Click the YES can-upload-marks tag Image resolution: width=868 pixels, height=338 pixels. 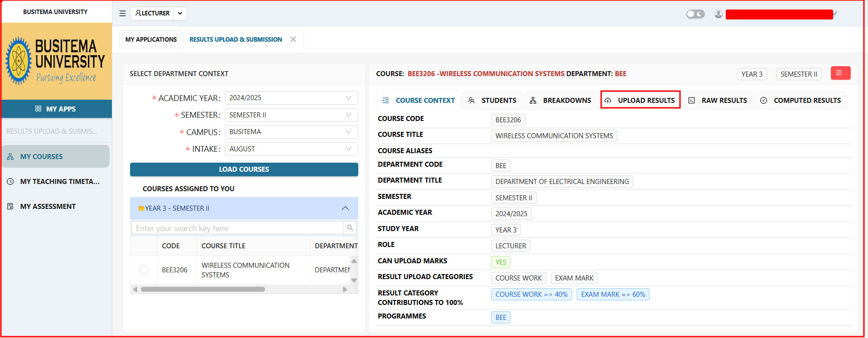click(x=501, y=262)
